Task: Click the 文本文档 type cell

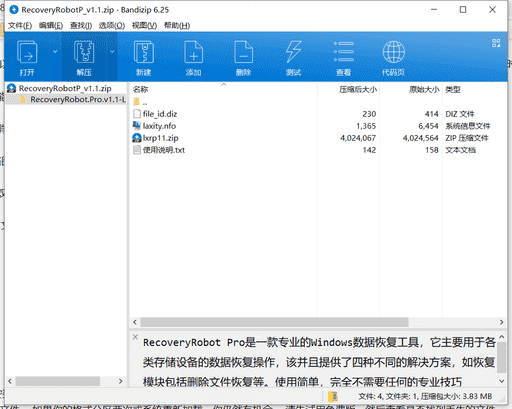Action: point(461,150)
